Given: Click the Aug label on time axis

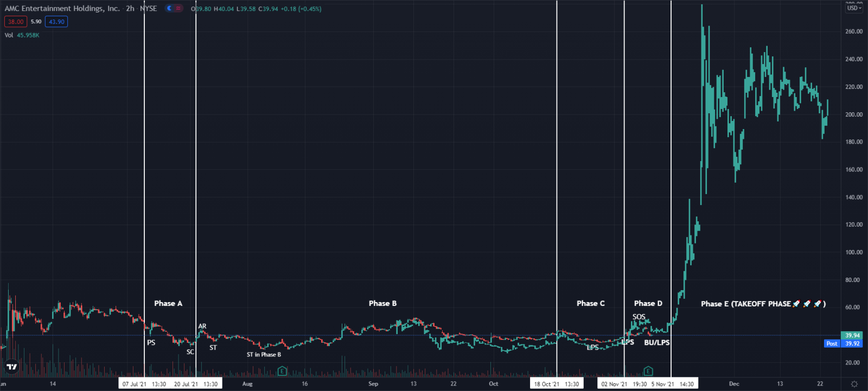Looking at the screenshot, I should point(247,384).
